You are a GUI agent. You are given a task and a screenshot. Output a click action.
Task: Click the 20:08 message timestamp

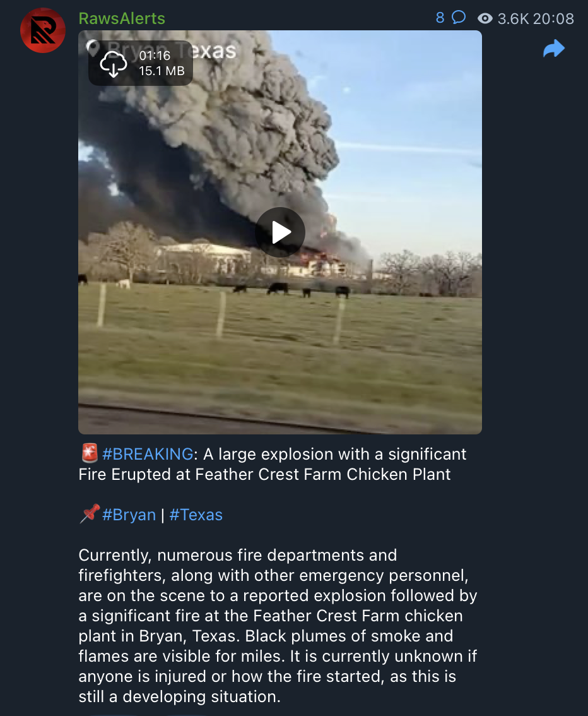tap(553, 19)
